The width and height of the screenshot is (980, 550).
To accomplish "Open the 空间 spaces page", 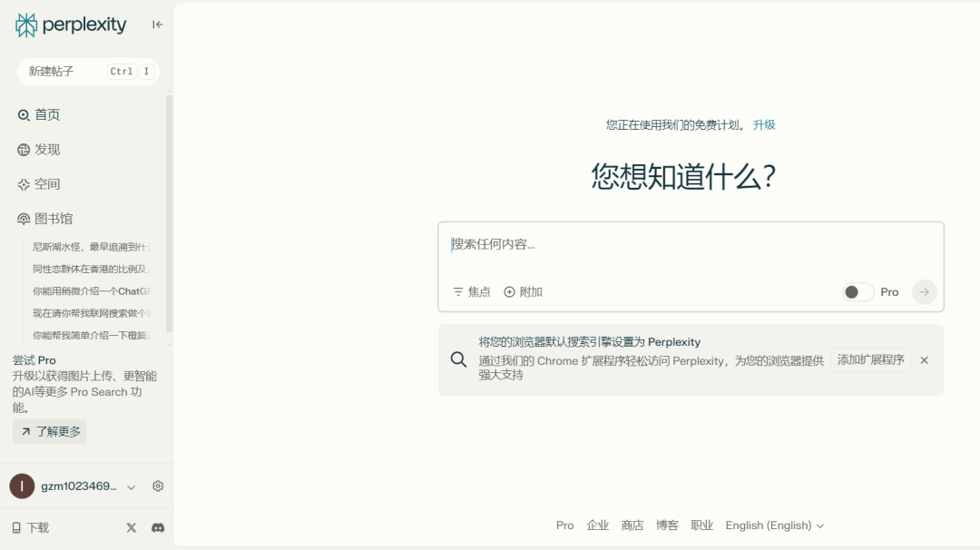I will click(39, 184).
